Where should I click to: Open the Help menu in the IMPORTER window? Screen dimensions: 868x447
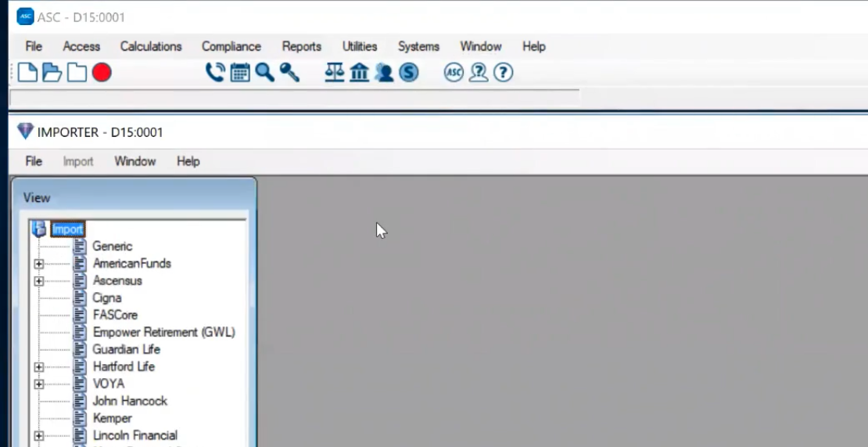(188, 161)
